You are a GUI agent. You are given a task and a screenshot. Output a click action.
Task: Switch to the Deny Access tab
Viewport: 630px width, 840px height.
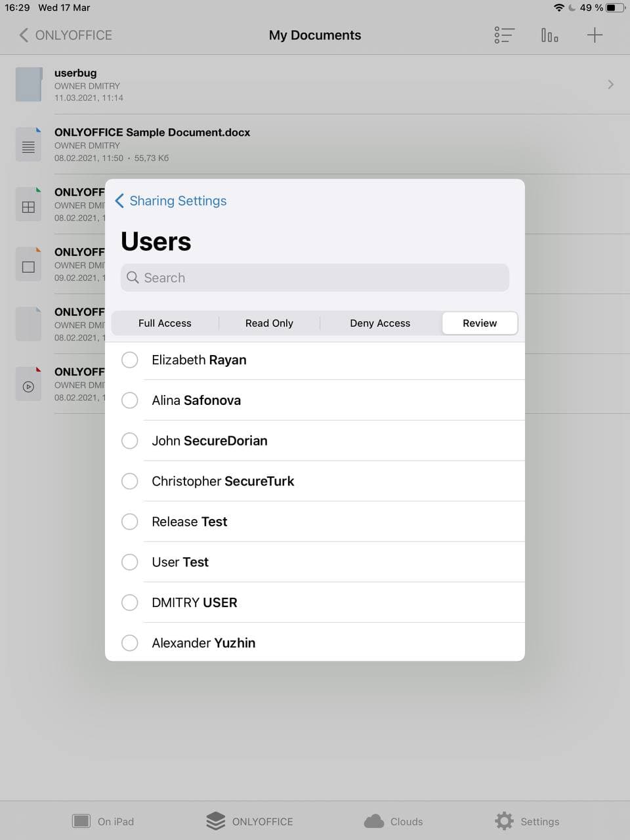tap(380, 323)
